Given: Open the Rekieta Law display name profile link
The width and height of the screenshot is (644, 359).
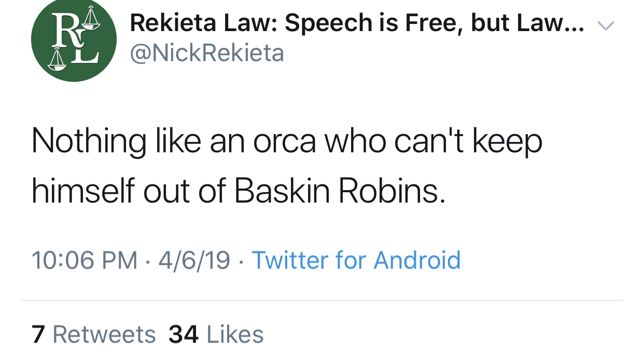Looking at the screenshot, I should pos(357,24).
